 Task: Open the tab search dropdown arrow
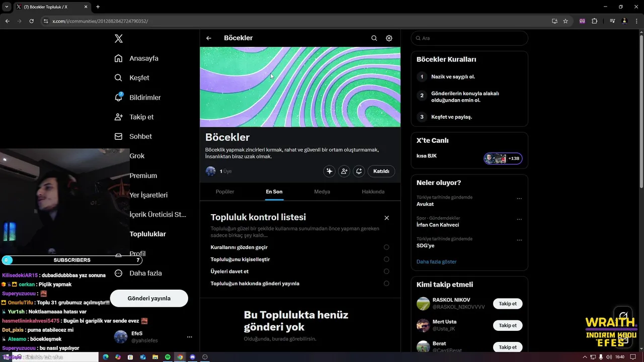pyautogui.click(x=7, y=7)
